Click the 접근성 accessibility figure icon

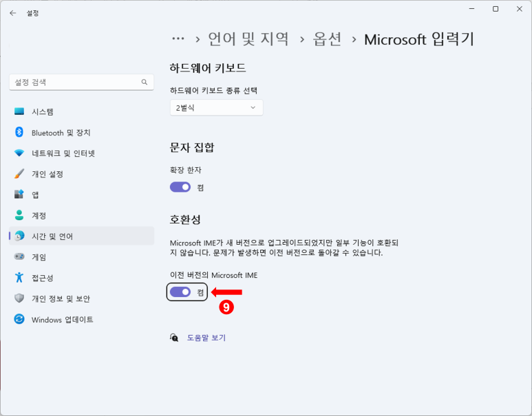point(19,277)
